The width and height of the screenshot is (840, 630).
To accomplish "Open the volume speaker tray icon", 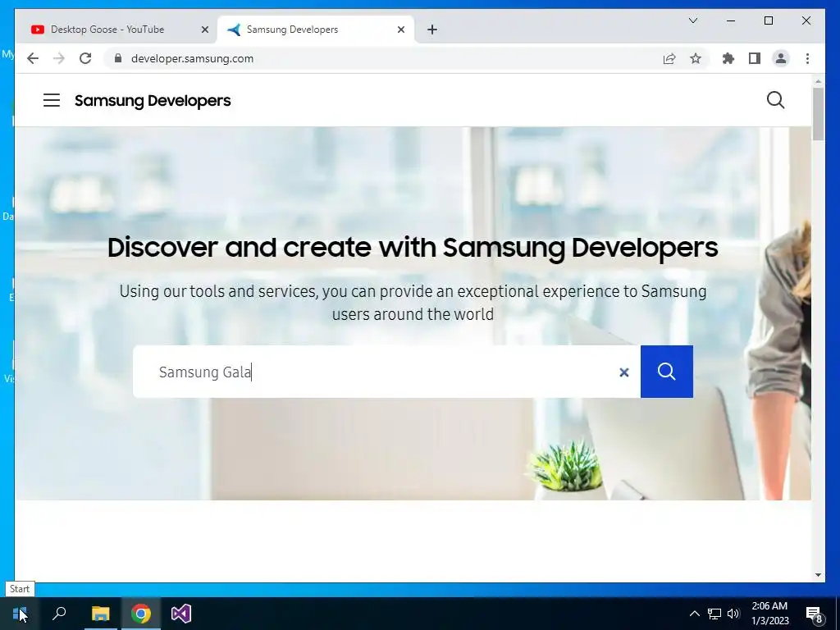I will tap(733, 614).
